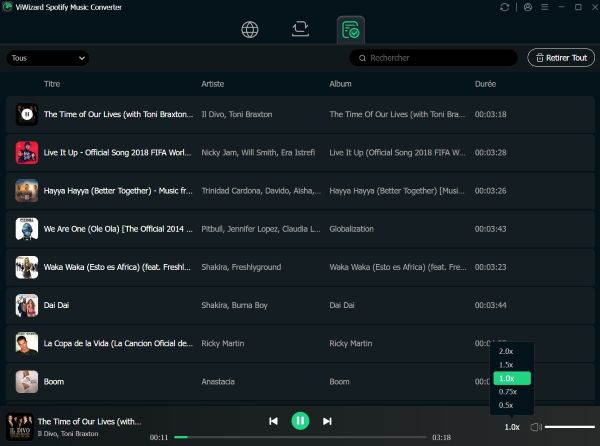
Task: Skip to next track
Action: 327,421
